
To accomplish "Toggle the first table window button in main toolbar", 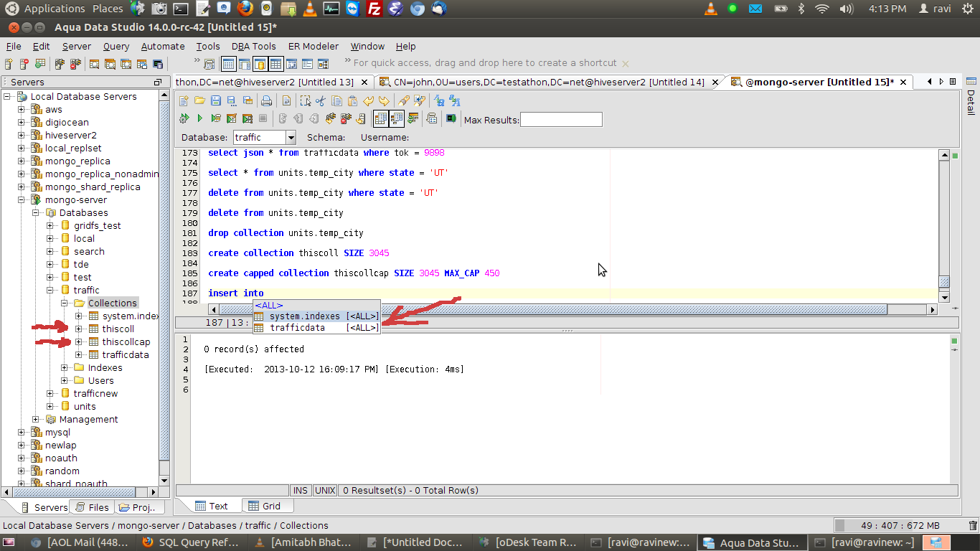I will pos(228,64).
